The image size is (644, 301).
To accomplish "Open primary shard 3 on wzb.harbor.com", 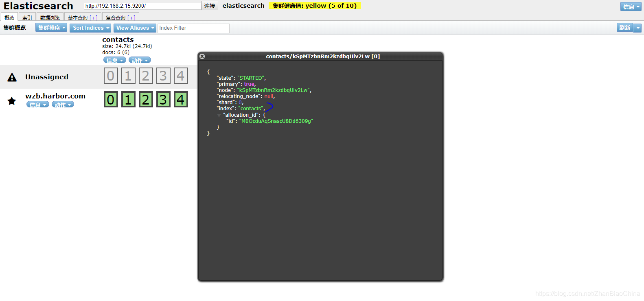I will pos(163,99).
